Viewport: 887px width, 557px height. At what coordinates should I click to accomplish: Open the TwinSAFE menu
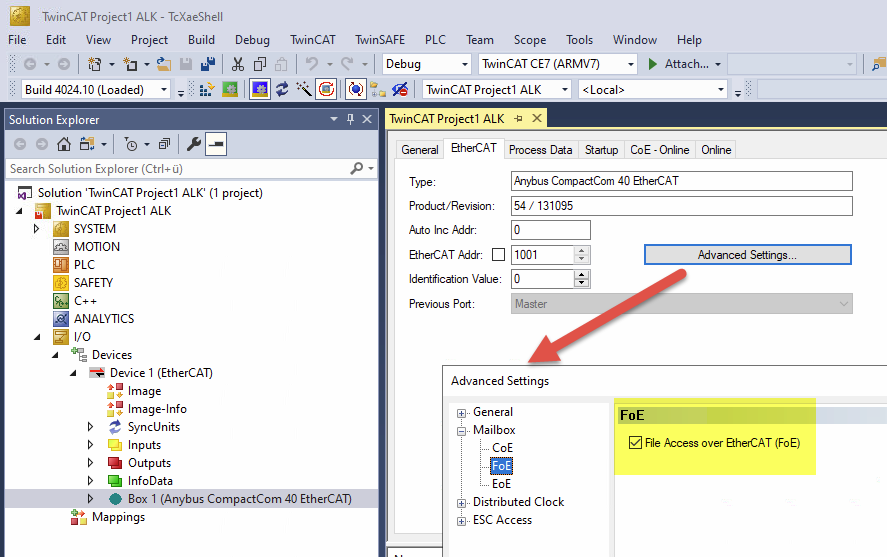click(x=380, y=40)
